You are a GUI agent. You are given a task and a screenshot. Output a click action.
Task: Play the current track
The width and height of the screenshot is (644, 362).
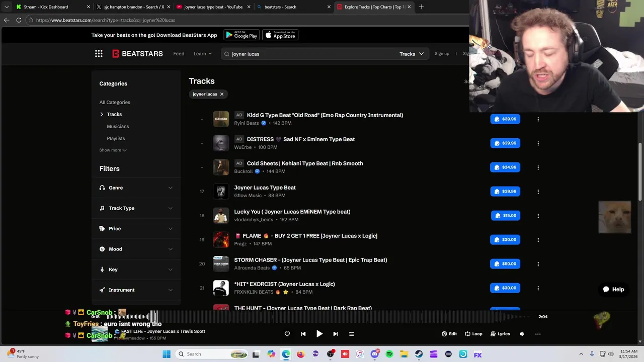(319, 334)
